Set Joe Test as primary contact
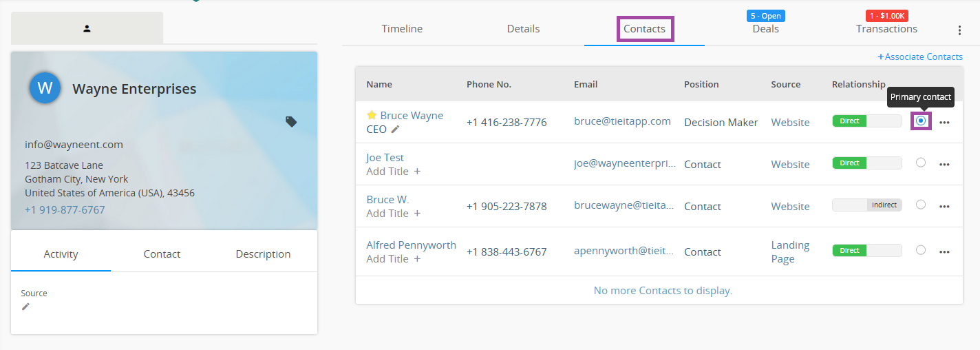 [x=921, y=163]
